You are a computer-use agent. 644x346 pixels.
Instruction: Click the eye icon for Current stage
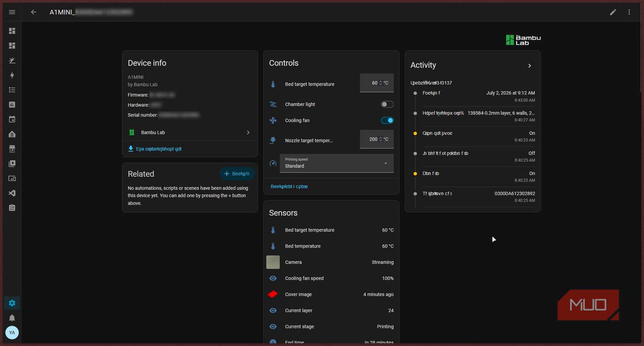tap(273, 326)
